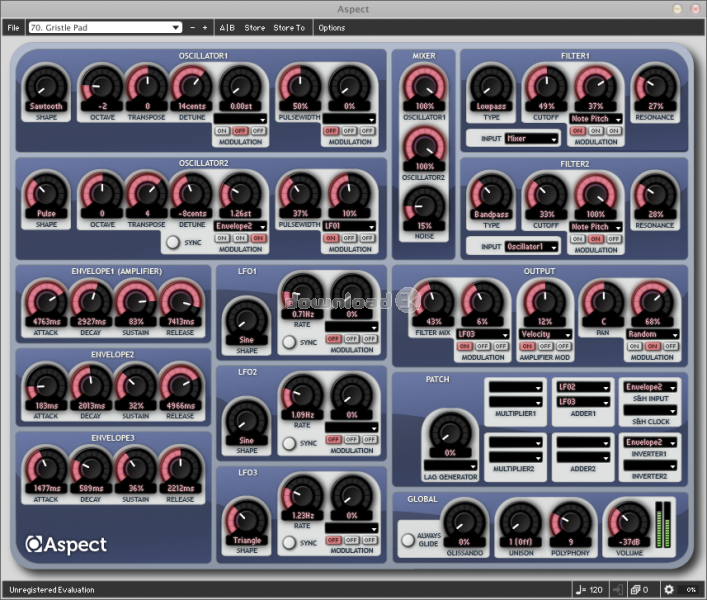The height and width of the screenshot is (600, 707).
Task: Open Oscillator2 Envelope2 modulation source dropdown
Action: pos(240,226)
